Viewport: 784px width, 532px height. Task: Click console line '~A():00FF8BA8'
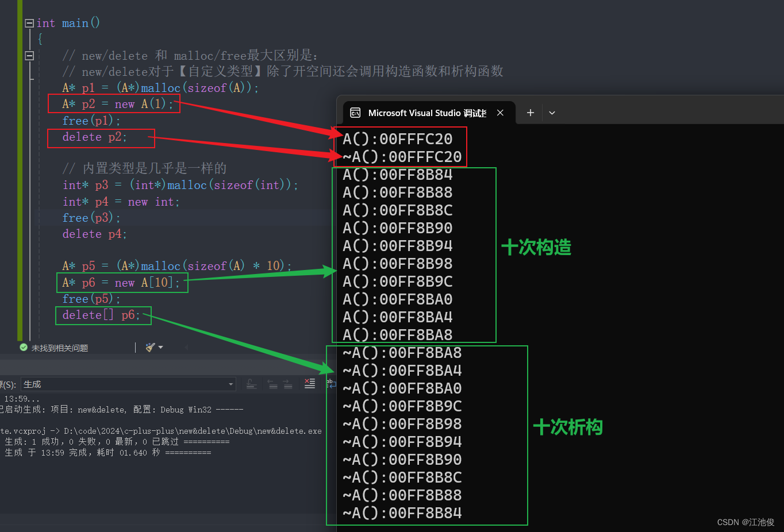(x=402, y=353)
